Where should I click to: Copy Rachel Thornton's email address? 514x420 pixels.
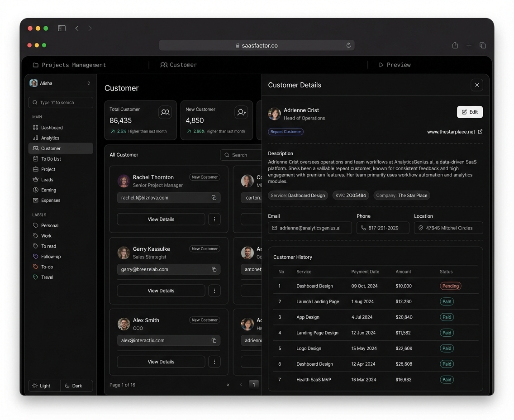pyautogui.click(x=214, y=198)
